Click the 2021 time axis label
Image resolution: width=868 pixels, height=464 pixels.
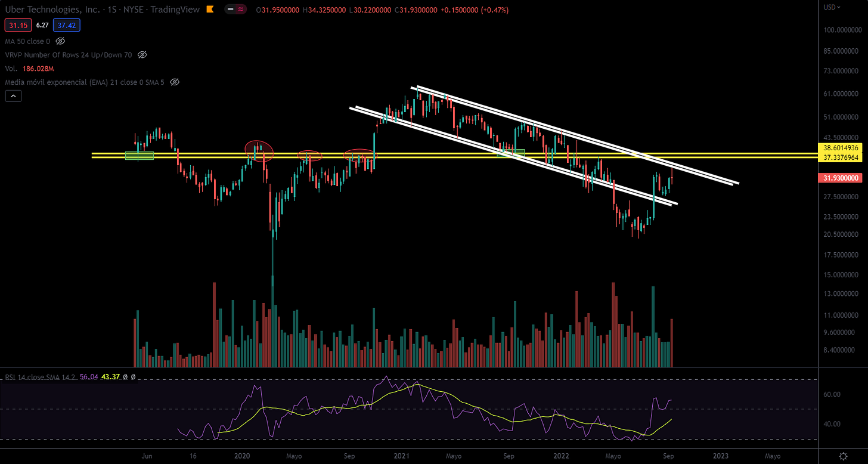click(401, 456)
